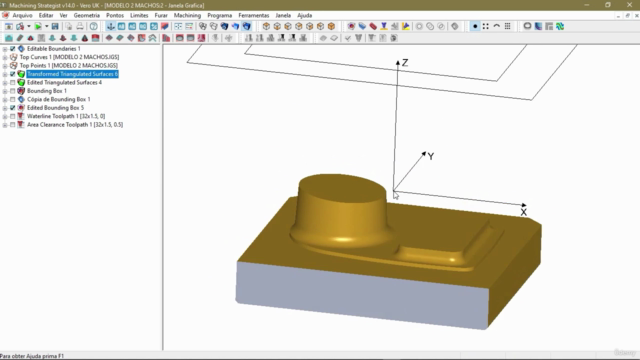Select the single dot point mode icon
This screenshot has width=640, height=360.
[x=475, y=27]
